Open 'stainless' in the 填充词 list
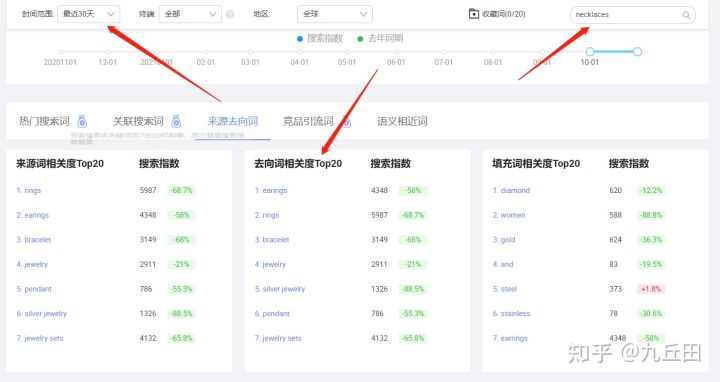720x382 pixels. pyautogui.click(x=512, y=314)
